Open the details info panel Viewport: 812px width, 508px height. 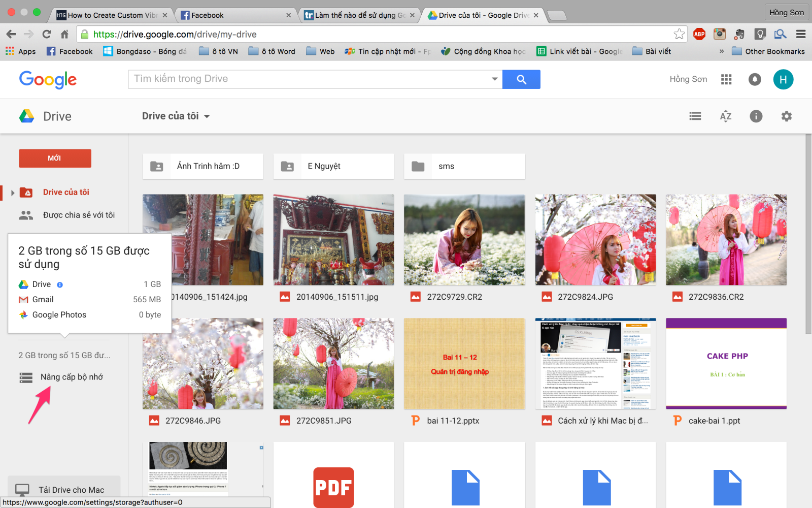point(756,116)
